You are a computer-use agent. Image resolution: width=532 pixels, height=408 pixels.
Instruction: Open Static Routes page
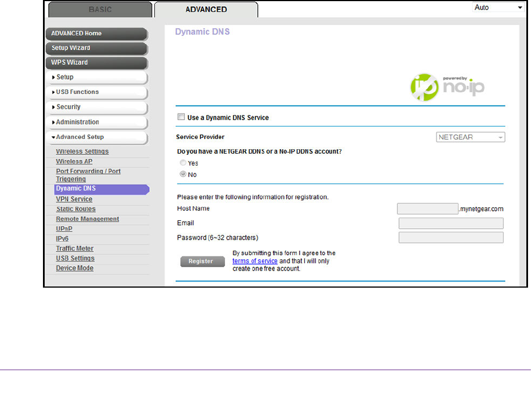click(x=76, y=209)
